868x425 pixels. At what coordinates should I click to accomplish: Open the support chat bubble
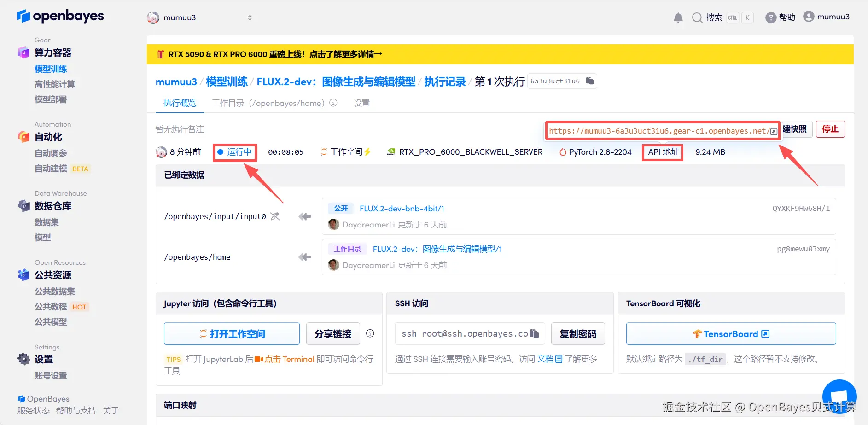click(839, 396)
